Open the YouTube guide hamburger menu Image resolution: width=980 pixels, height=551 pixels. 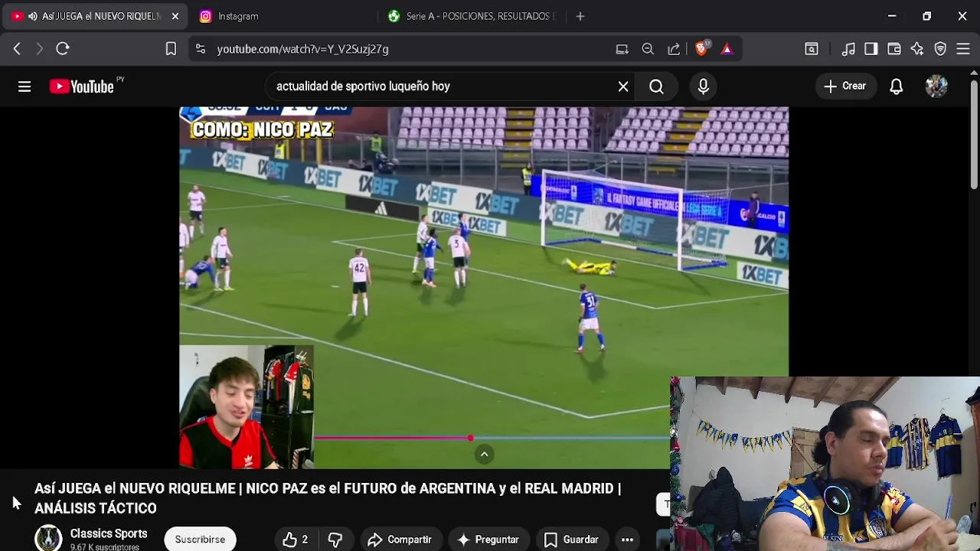(x=24, y=86)
